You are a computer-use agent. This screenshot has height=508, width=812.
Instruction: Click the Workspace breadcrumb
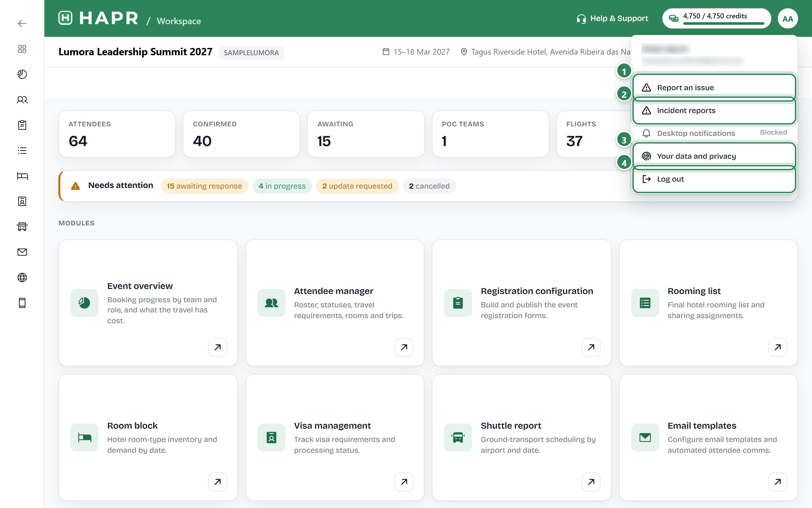(x=179, y=21)
